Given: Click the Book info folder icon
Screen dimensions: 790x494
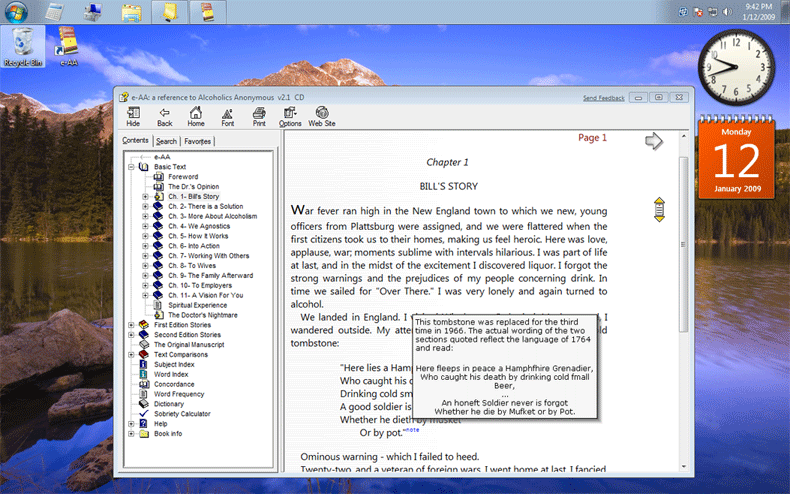Looking at the screenshot, I should click(144, 434).
